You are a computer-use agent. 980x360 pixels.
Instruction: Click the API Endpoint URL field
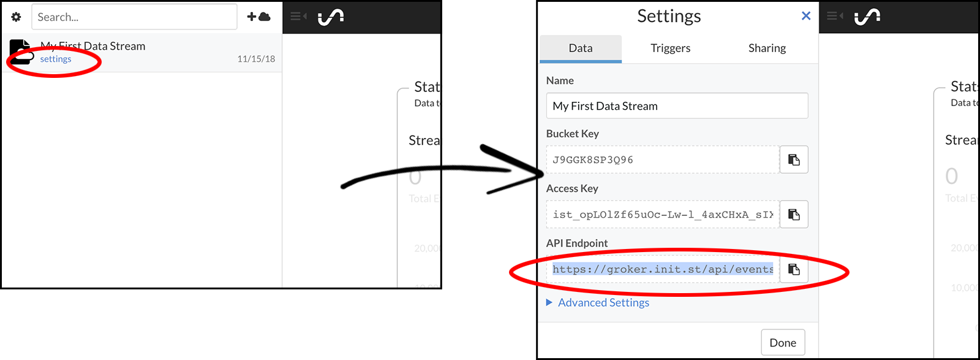tap(662, 269)
